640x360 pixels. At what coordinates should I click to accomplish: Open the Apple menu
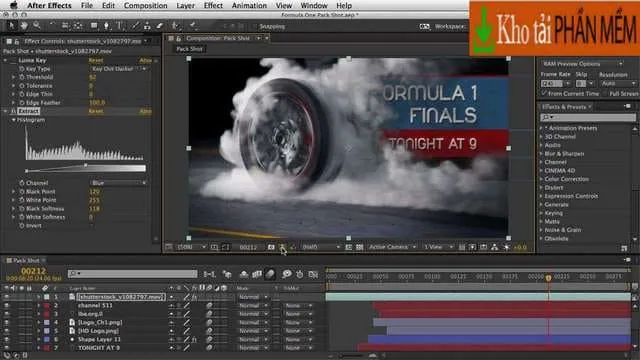[x=13, y=5]
